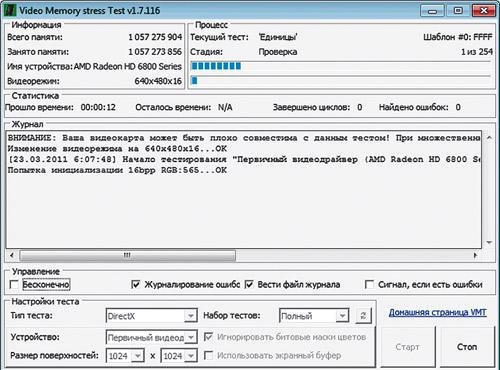Uncheck Вести файл журнала option
500x370 pixels.
pos(249,285)
